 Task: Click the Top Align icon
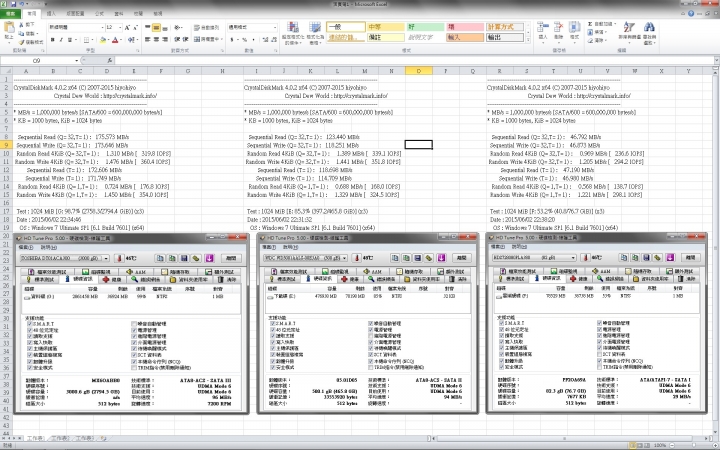[147, 28]
